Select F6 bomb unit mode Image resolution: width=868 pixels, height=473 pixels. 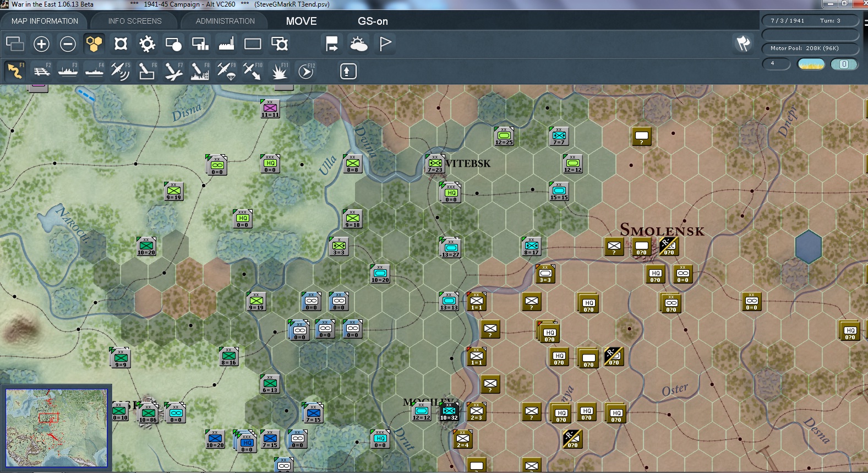pyautogui.click(x=147, y=71)
